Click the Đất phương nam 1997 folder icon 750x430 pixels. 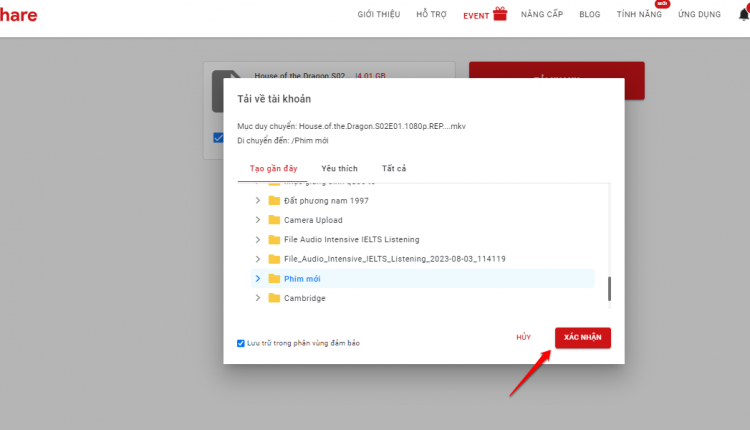tap(274, 200)
